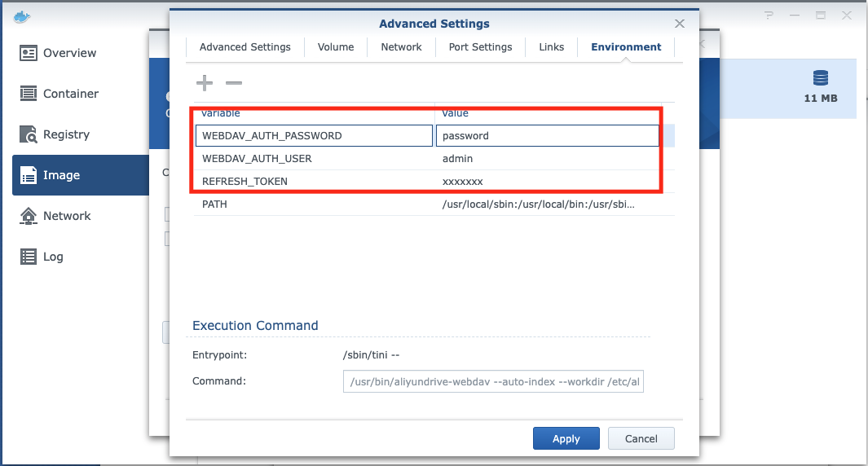This screenshot has width=868, height=466.
Task: Open the help question mark in Docker window
Action: pos(769,15)
